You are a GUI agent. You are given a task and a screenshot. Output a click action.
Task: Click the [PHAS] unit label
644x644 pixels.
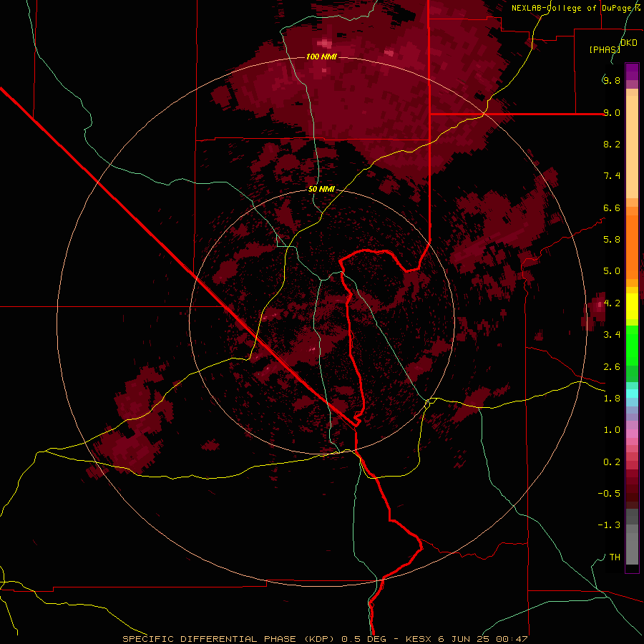click(605, 49)
